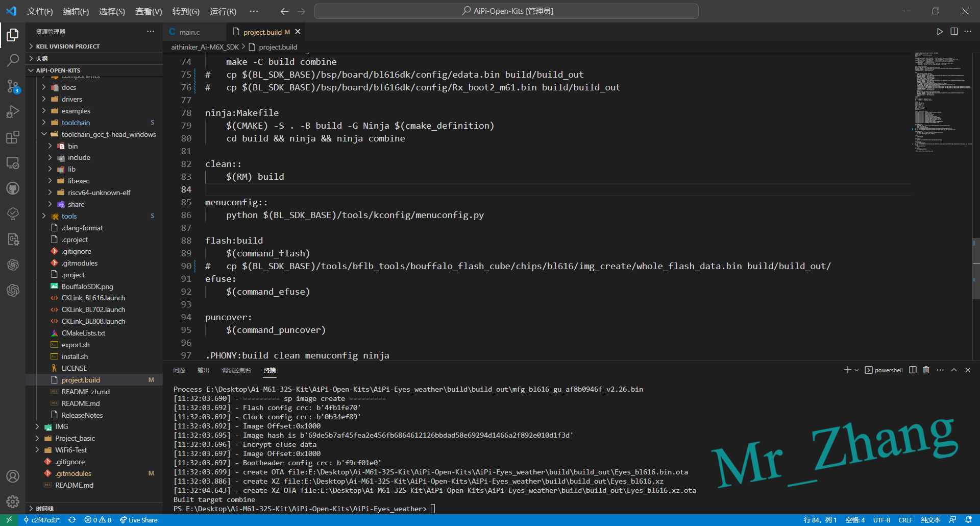980x526 pixels.
Task: Show errors and warnings count
Action: tap(98, 520)
